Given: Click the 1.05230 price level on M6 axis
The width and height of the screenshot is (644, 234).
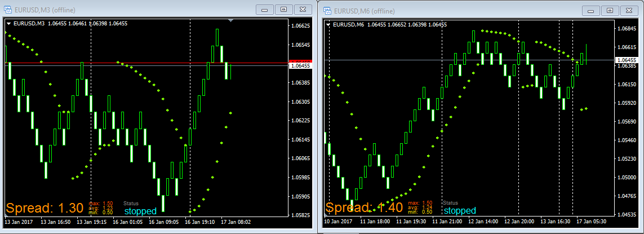Looking at the screenshot, I should [627, 159].
